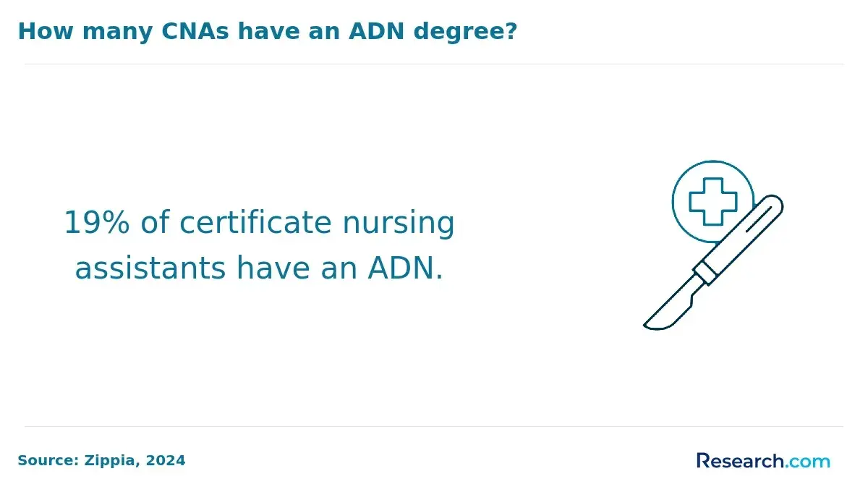Click the 'Source: Zippia, 2024' text
The image size is (868, 492).
click(x=101, y=460)
